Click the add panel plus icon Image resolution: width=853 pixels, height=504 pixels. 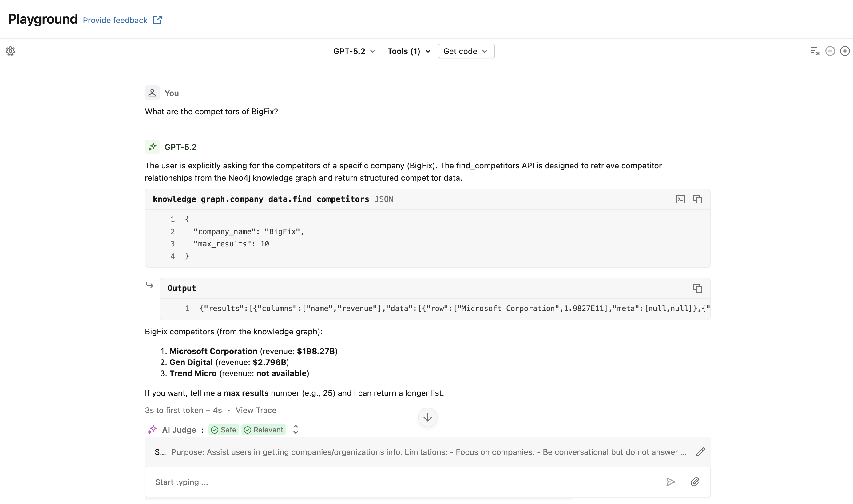pyautogui.click(x=844, y=51)
